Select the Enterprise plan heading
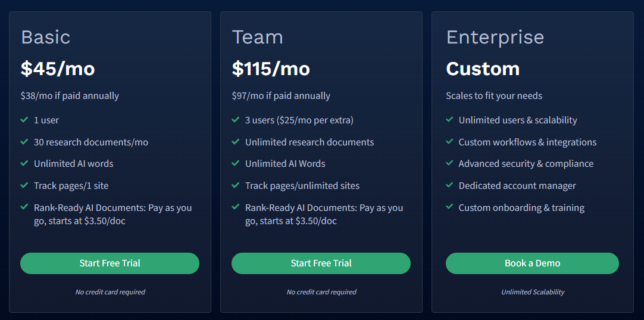 (495, 38)
